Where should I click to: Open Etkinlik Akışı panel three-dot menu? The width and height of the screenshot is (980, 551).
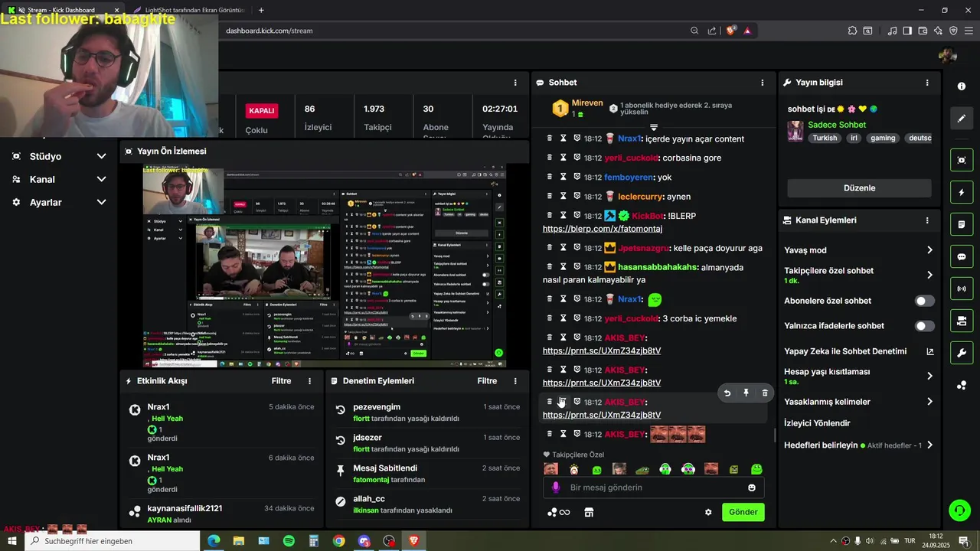click(309, 381)
